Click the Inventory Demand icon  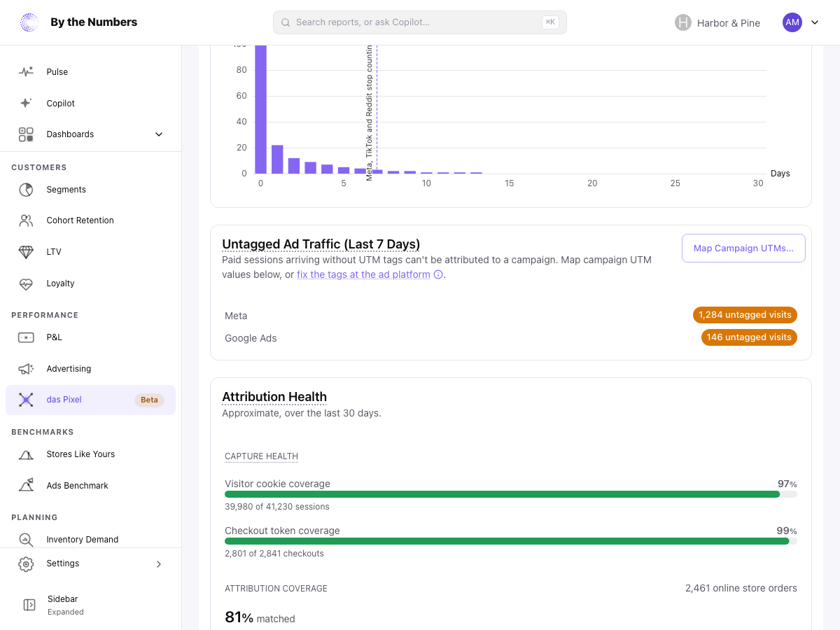point(26,540)
